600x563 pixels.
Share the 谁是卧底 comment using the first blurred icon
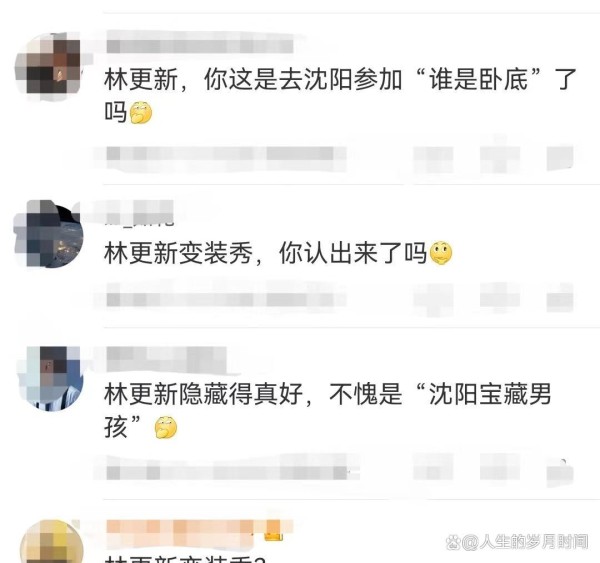coord(433,158)
